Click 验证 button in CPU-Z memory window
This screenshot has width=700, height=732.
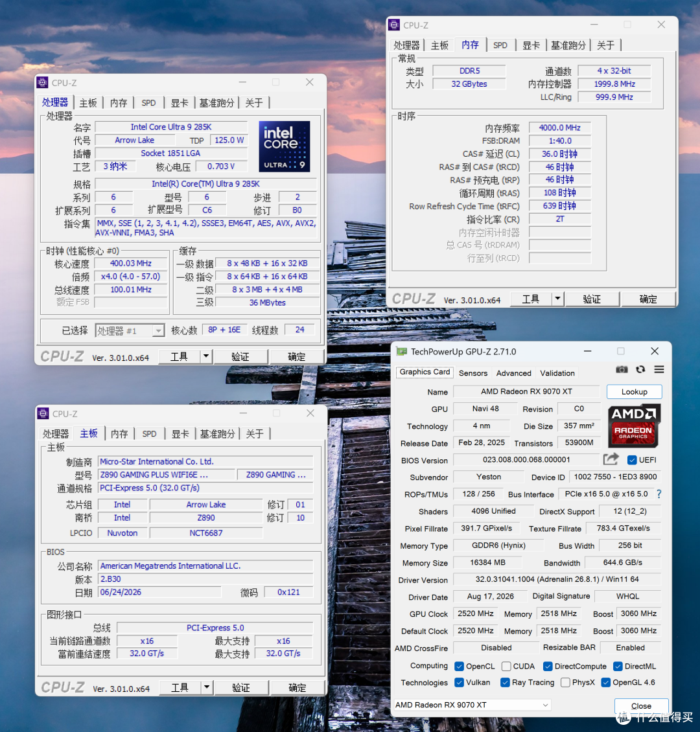tap(592, 299)
